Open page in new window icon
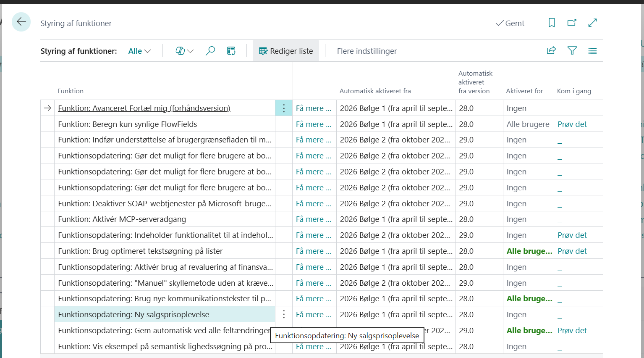Image resolution: width=644 pixels, height=358 pixels. point(572,23)
